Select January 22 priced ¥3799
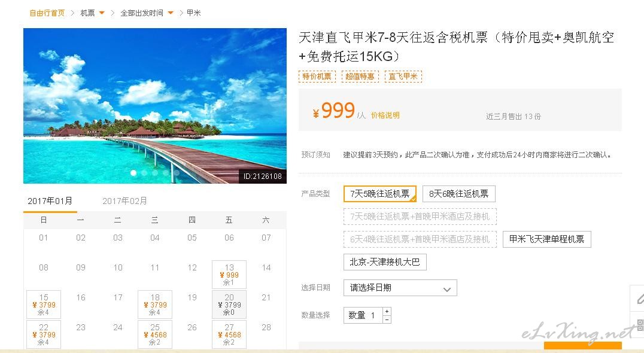 [x=44, y=334]
